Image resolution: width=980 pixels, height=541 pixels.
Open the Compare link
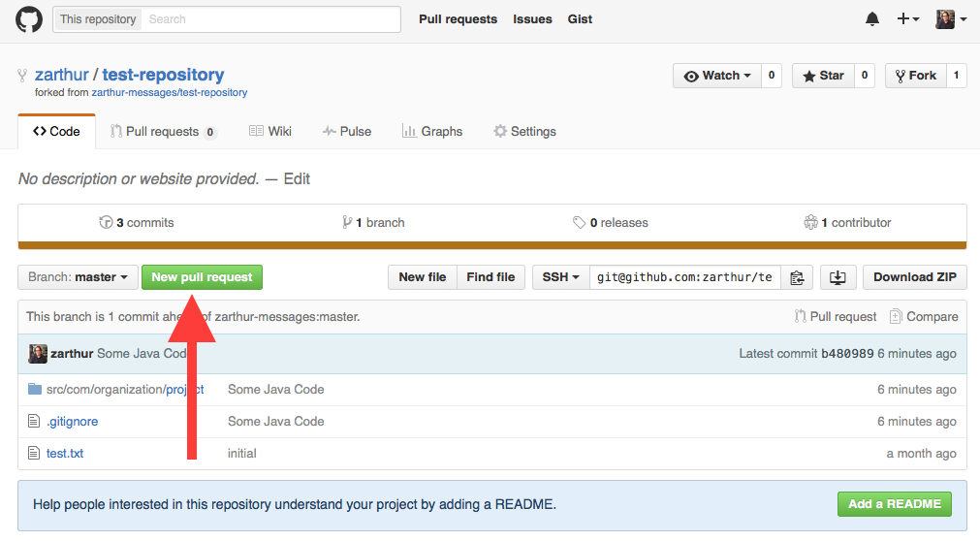click(x=924, y=316)
